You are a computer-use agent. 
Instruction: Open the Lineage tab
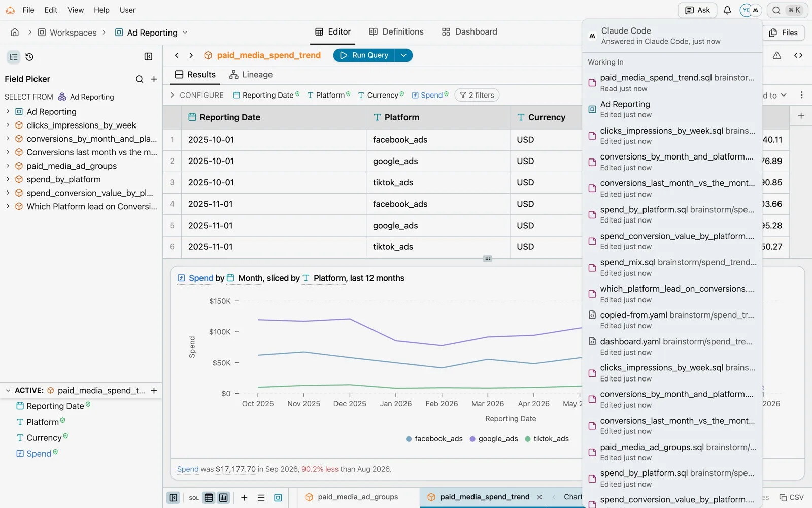point(251,75)
